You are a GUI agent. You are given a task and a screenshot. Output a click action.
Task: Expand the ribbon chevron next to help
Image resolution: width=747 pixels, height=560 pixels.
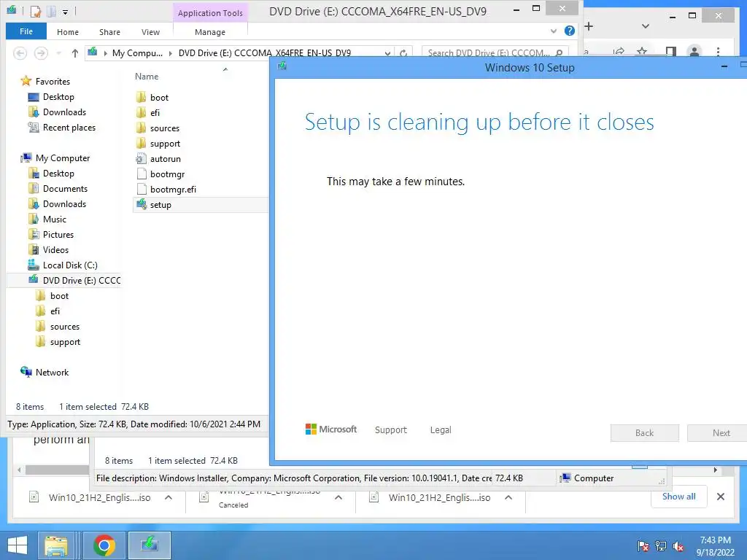(554, 31)
